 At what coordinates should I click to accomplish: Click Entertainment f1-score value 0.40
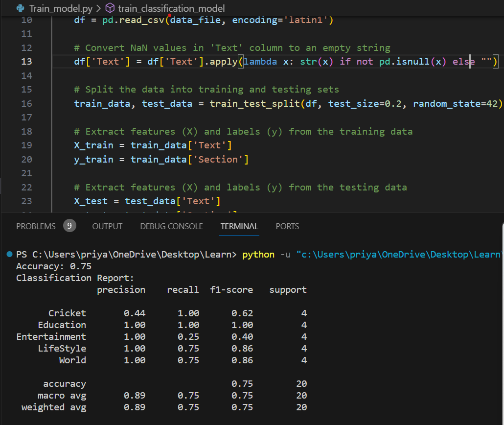[242, 337]
